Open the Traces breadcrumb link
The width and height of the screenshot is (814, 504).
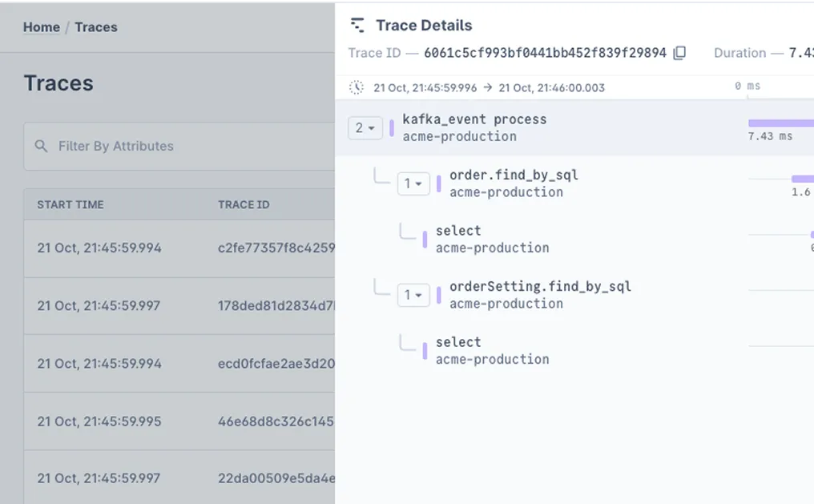tap(96, 27)
